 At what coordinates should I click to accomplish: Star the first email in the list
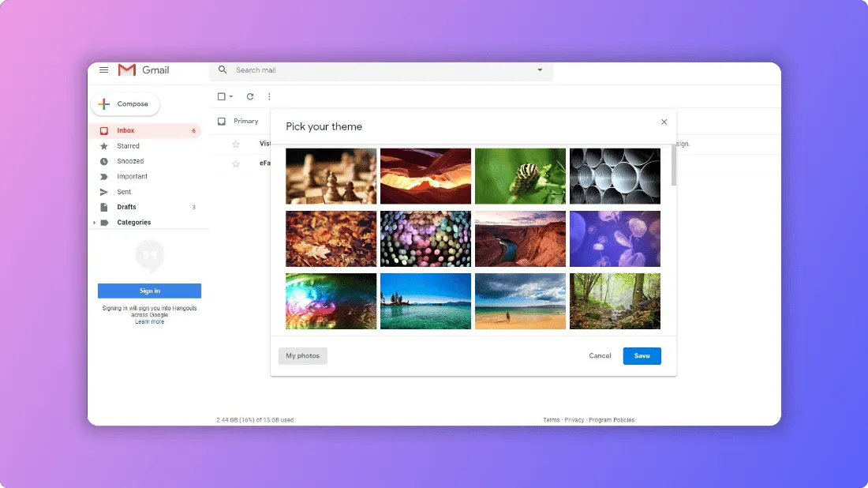(x=236, y=144)
